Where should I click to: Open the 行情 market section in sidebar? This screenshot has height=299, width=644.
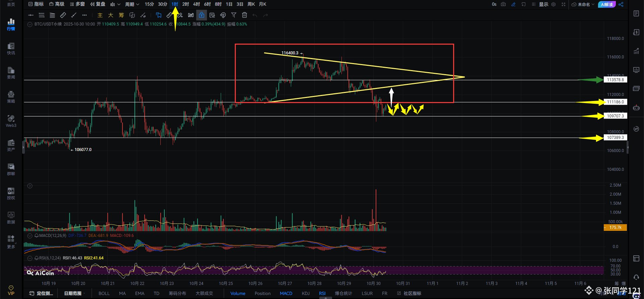click(x=11, y=24)
